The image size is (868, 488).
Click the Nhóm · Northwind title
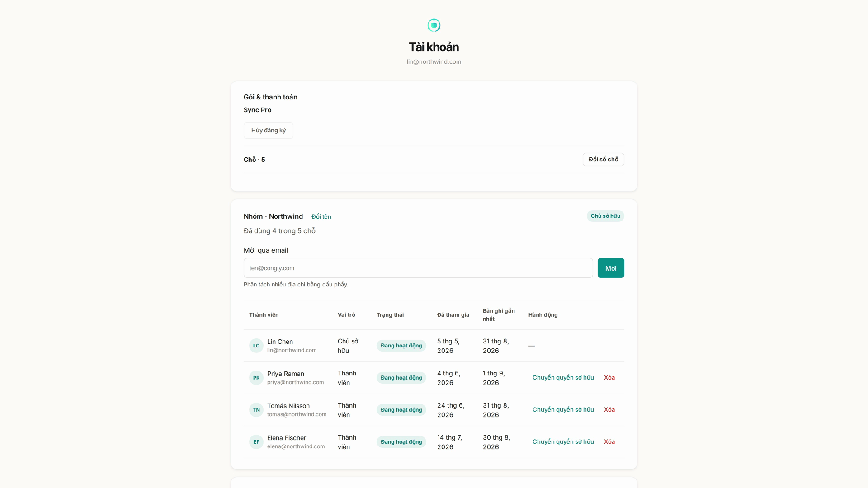[274, 216]
